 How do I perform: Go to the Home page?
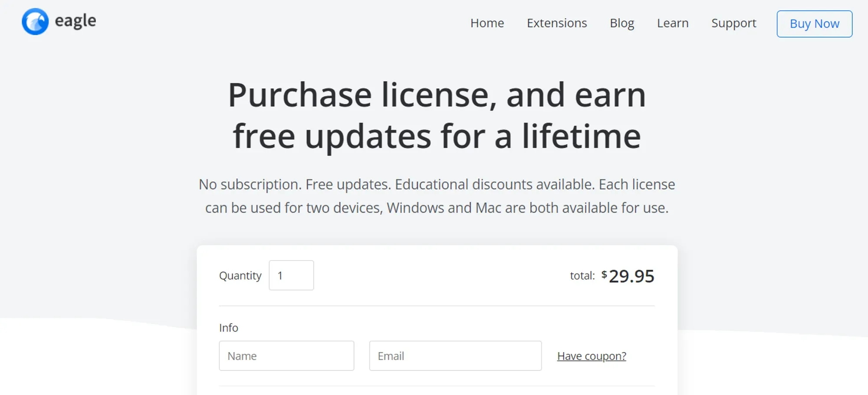(487, 23)
